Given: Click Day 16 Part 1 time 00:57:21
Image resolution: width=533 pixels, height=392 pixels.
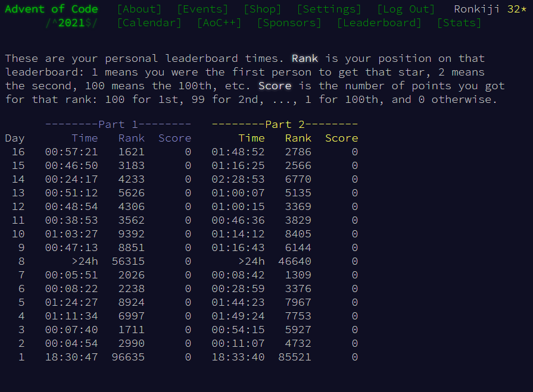Looking at the screenshot, I should tap(71, 152).
